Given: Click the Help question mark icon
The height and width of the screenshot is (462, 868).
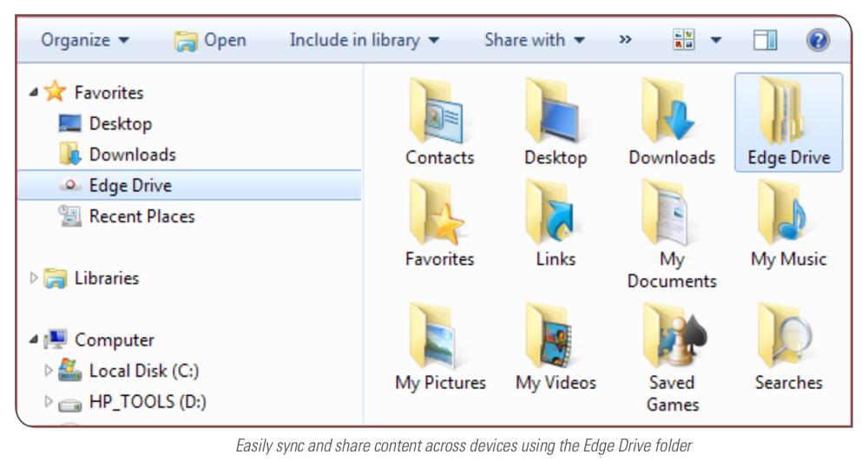Looking at the screenshot, I should pyautogui.click(x=817, y=40).
